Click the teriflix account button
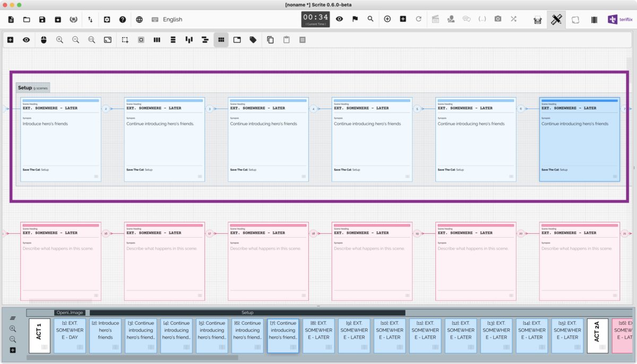This screenshot has width=637, height=364. (x=619, y=20)
